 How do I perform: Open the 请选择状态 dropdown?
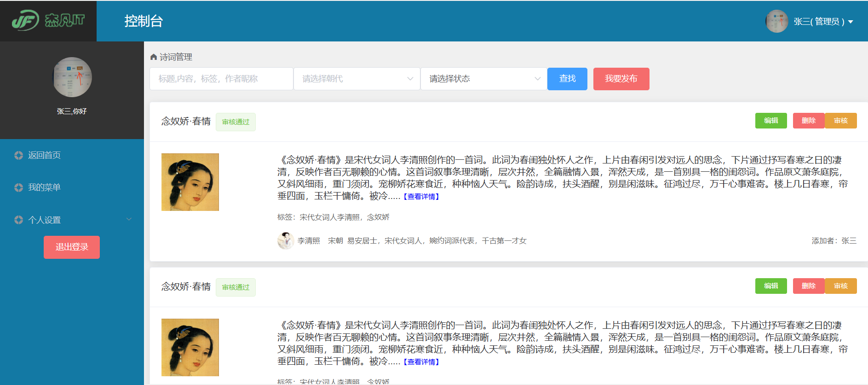point(484,79)
